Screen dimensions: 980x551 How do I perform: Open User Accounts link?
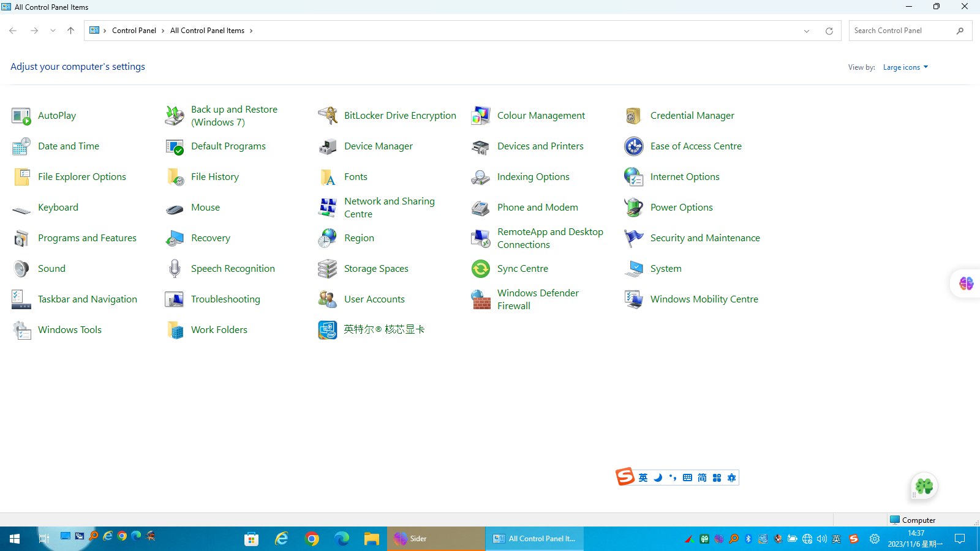pyautogui.click(x=374, y=299)
